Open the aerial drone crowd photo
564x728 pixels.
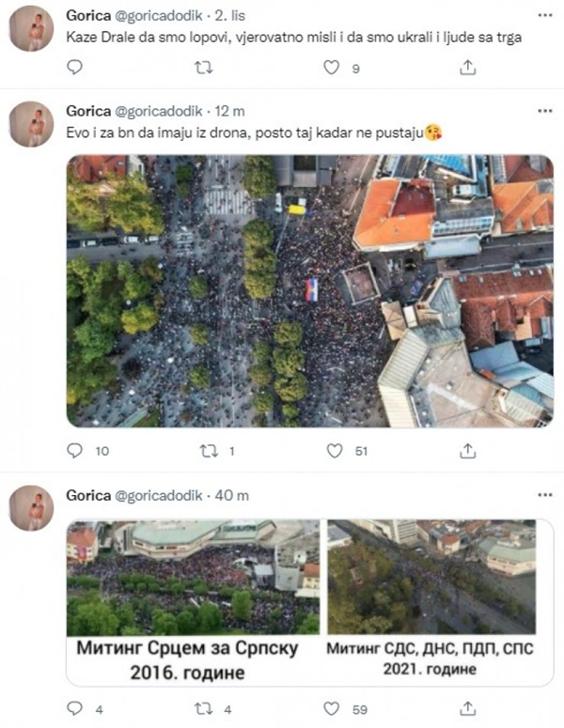point(310,291)
